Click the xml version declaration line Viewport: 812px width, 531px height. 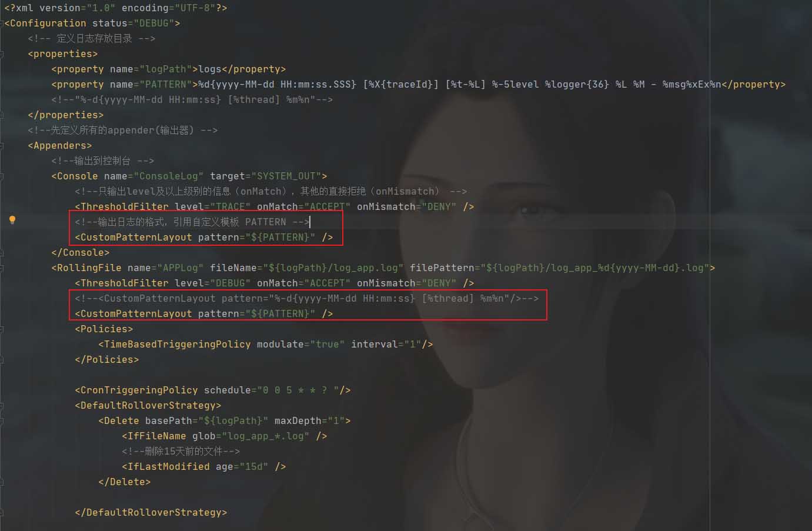116,8
